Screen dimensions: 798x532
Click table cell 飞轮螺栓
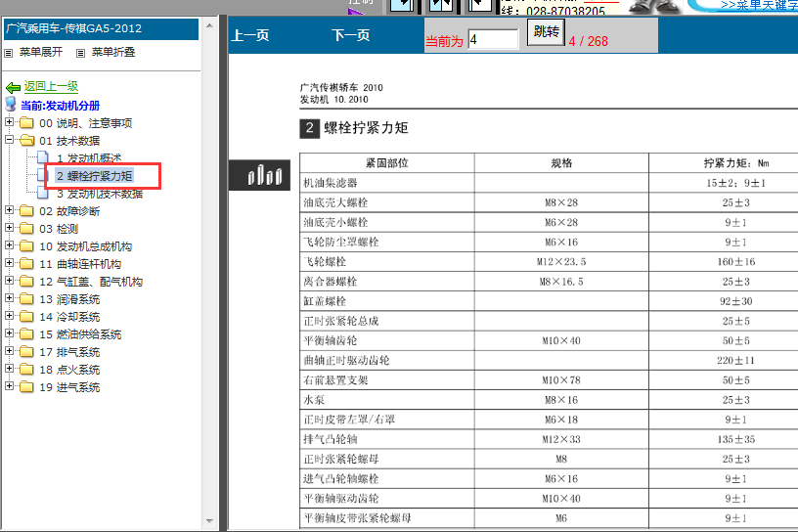point(387,262)
